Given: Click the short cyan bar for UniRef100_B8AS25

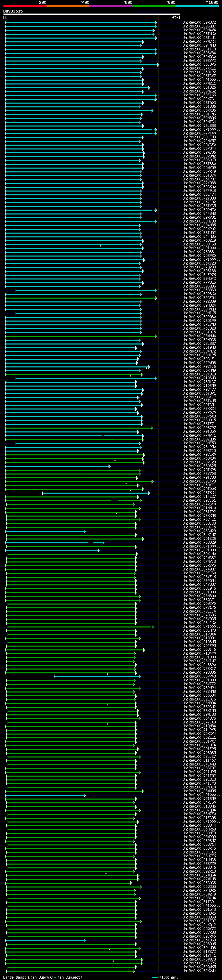Looking at the screenshot, I should [x=58, y=467].
